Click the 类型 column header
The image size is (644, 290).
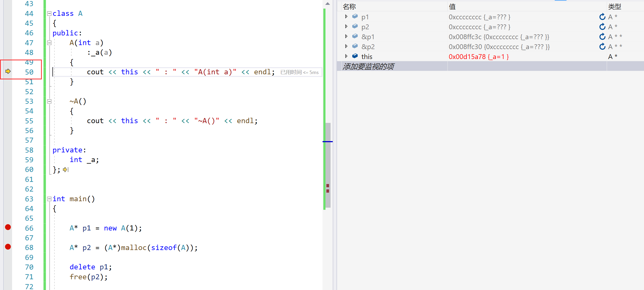tap(615, 6)
